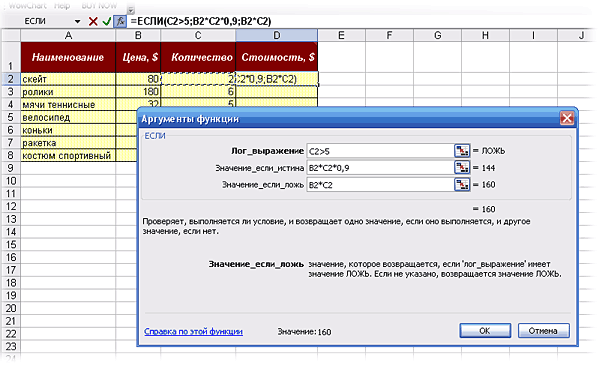Screen dimensions: 598x365
Task: Click range selector icon for Значение_если_истина
Action: [462, 167]
